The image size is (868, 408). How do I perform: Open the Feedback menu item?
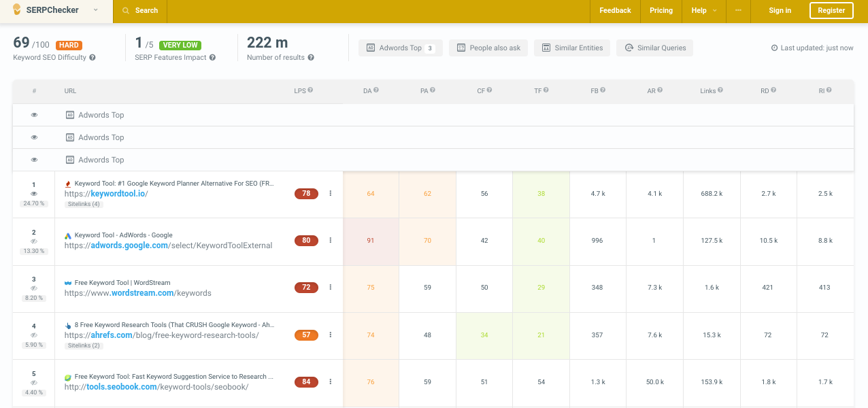coord(615,10)
